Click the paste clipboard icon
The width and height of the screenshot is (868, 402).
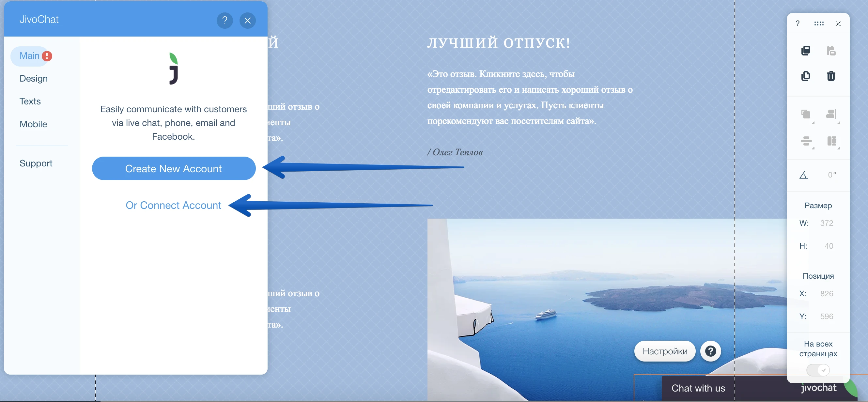click(830, 51)
